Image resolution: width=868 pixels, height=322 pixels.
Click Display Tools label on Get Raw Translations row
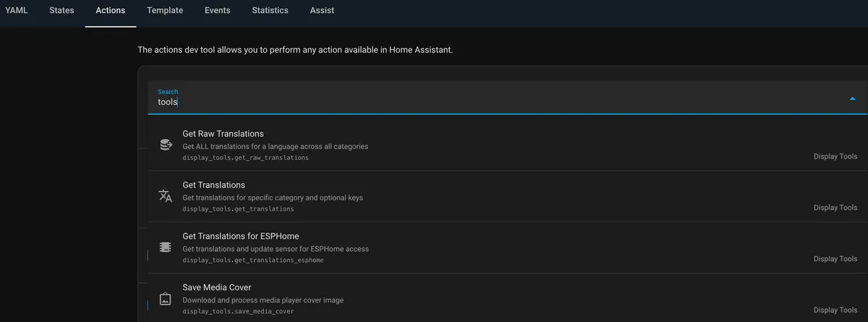click(x=835, y=156)
